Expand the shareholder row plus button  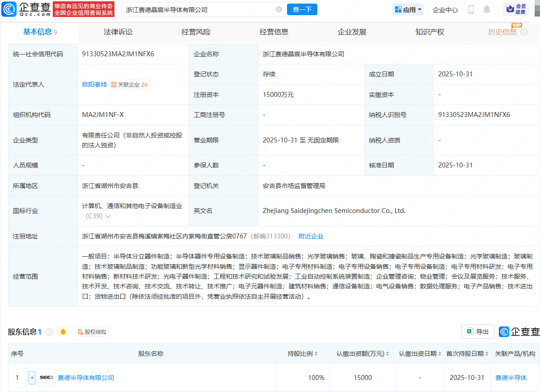tap(32, 378)
